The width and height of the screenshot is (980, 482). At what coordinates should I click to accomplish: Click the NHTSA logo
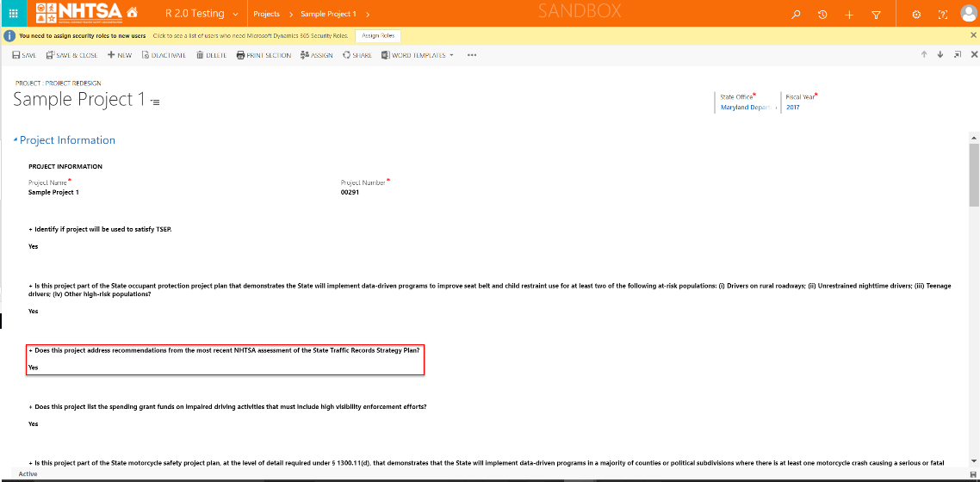point(78,13)
